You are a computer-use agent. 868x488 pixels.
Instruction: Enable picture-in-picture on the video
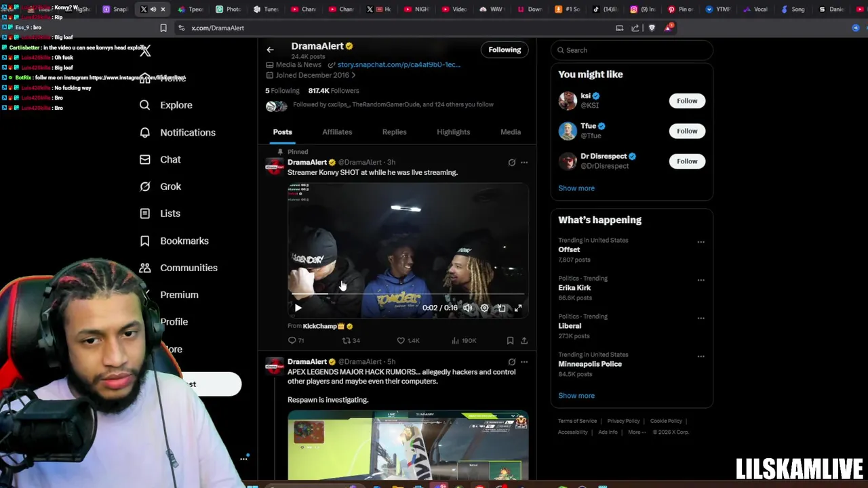[501, 308]
